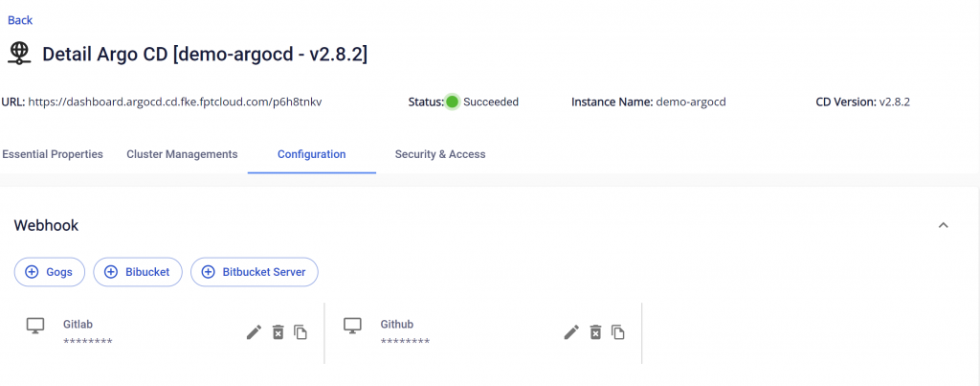Screen dimensions: 980x386
Task: Click the Webhook section heading
Action: tap(46, 226)
